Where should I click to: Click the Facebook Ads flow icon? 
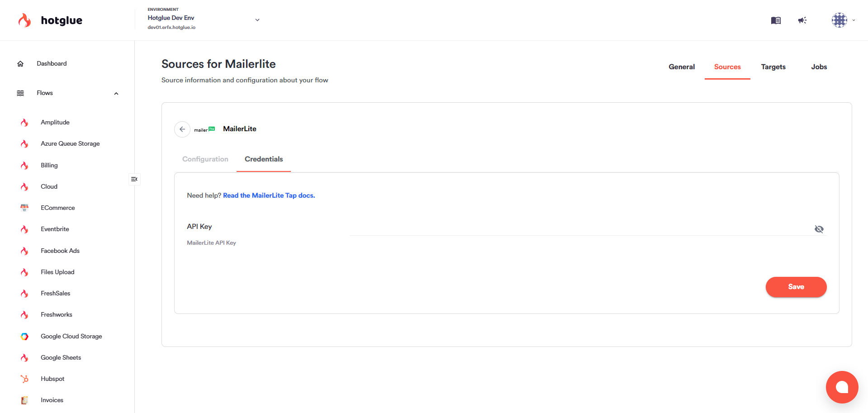24,251
